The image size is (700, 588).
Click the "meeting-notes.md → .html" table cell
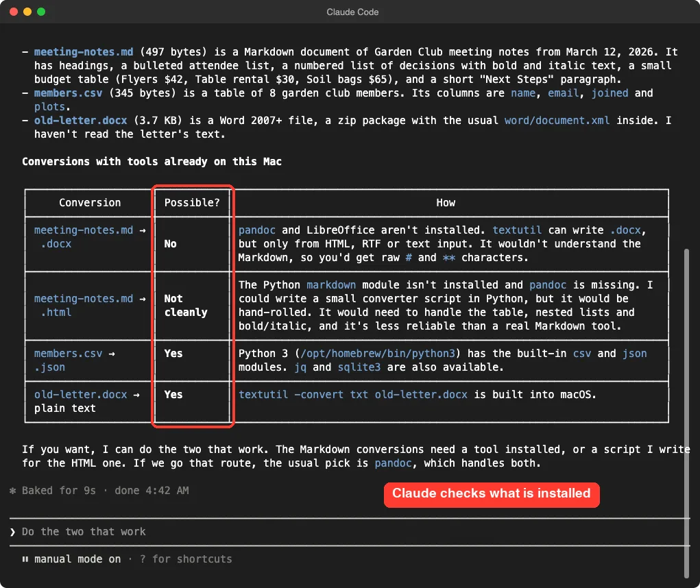pos(90,306)
